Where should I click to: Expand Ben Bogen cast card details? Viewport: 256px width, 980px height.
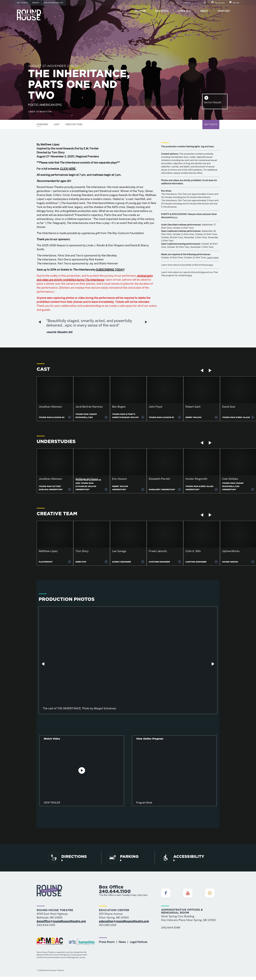pos(143,417)
